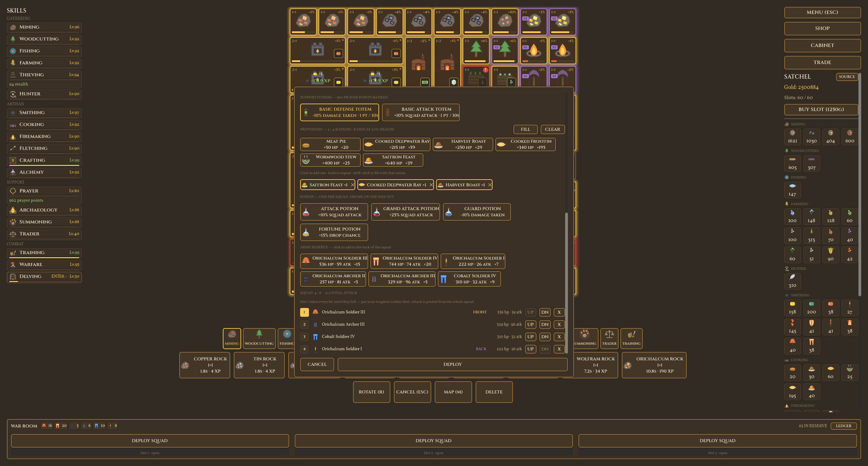Screen dimensions: 868x466
Task: Open the Trader category tab icon
Action: tap(609, 338)
